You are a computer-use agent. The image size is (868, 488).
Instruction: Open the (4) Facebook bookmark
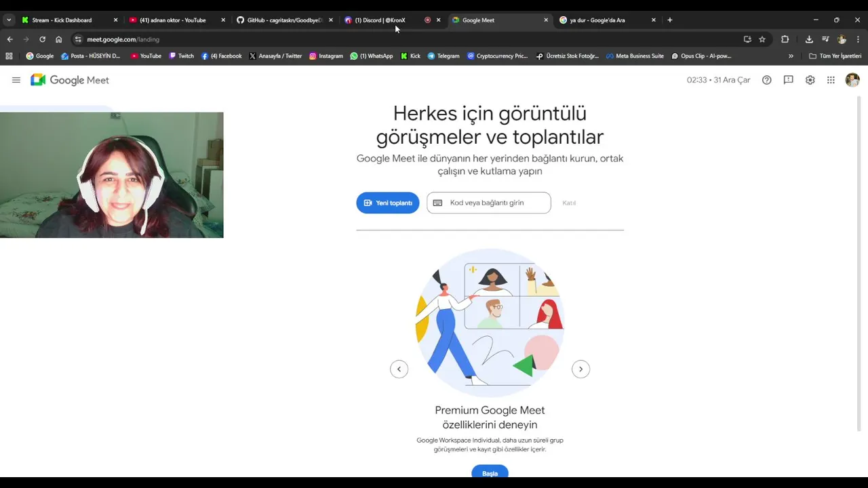(x=222, y=56)
